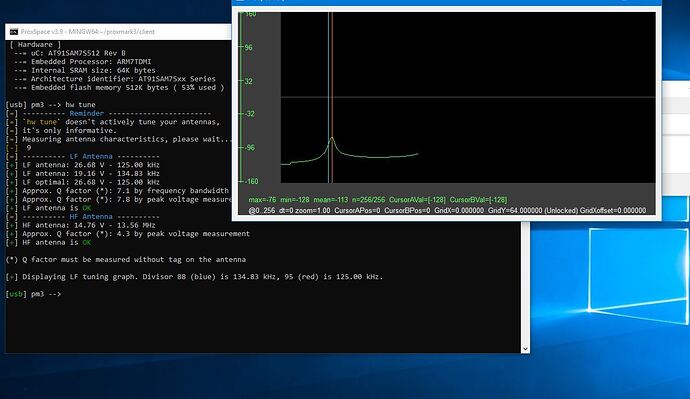Click the plot window's blue title bar
The image size is (690, 399).
click(446, 2)
